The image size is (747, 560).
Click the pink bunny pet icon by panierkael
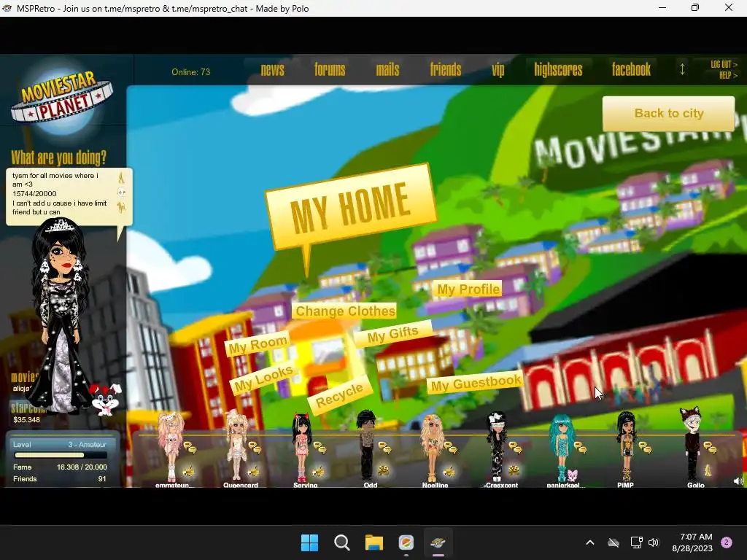tap(572, 475)
